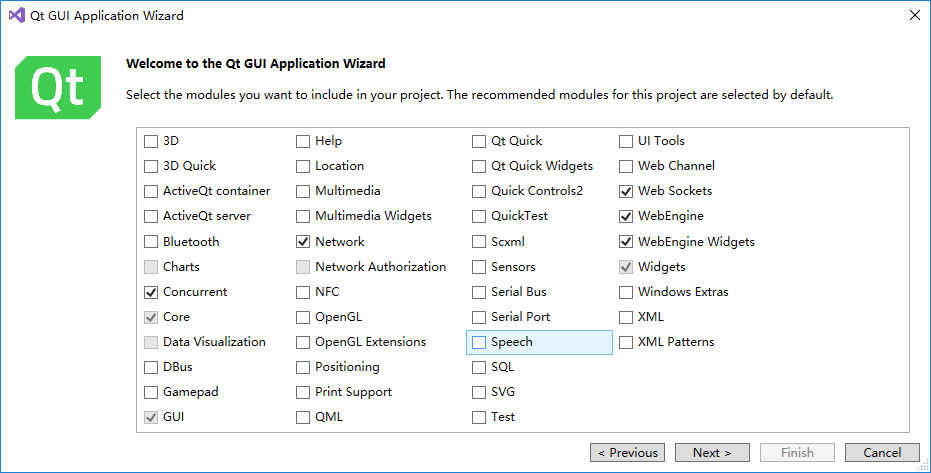Enable the Positioning module

(303, 367)
